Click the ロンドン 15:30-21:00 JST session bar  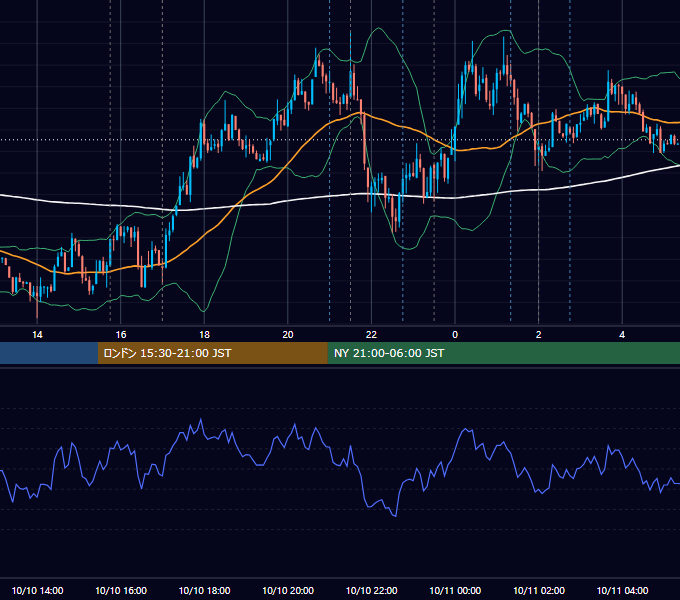pyautogui.click(x=212, y=353)
